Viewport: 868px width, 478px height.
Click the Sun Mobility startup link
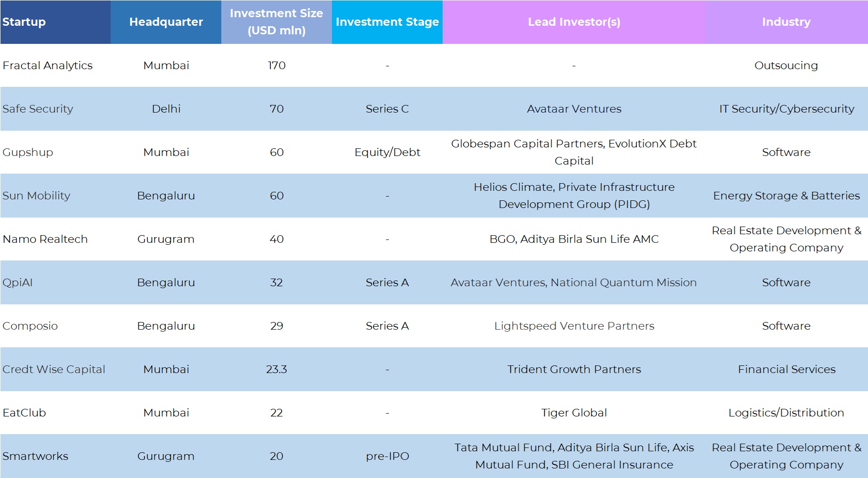pyautogui.click(x=36, y=196)
